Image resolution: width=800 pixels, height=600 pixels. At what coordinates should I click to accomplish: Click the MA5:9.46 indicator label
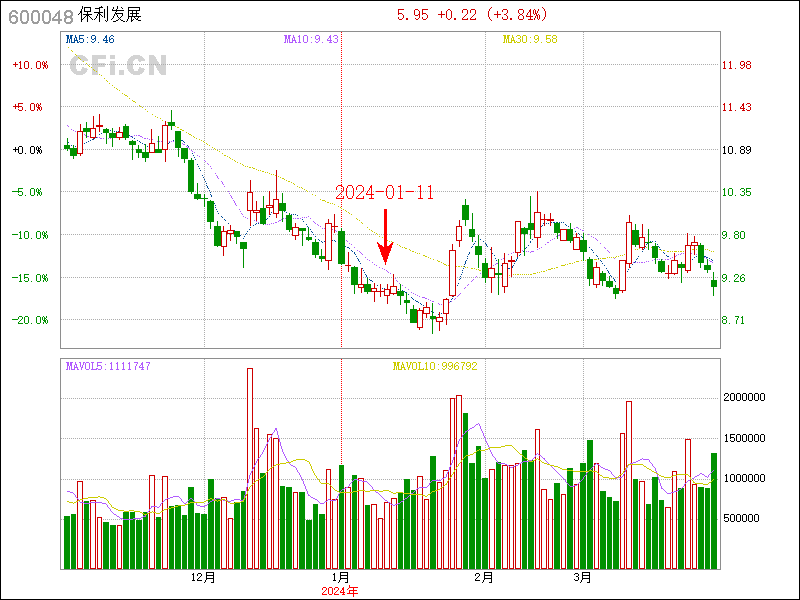point(90,39)
